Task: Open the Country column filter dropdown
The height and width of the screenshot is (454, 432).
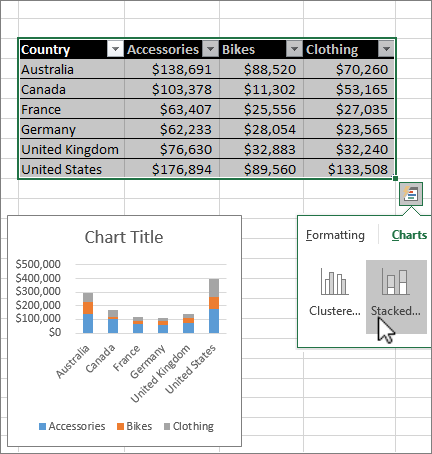Action: (115, 49)
